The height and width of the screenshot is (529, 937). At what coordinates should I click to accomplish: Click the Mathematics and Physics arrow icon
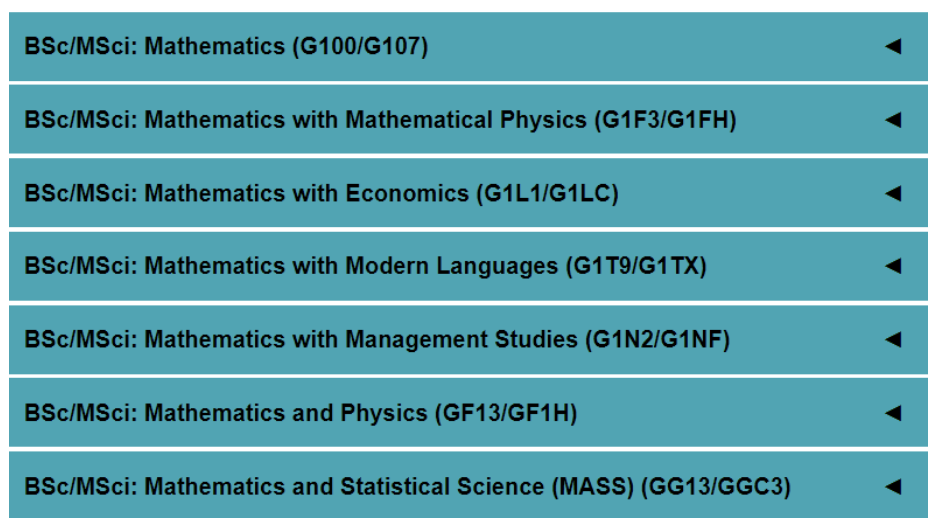(x=893, y=412)
